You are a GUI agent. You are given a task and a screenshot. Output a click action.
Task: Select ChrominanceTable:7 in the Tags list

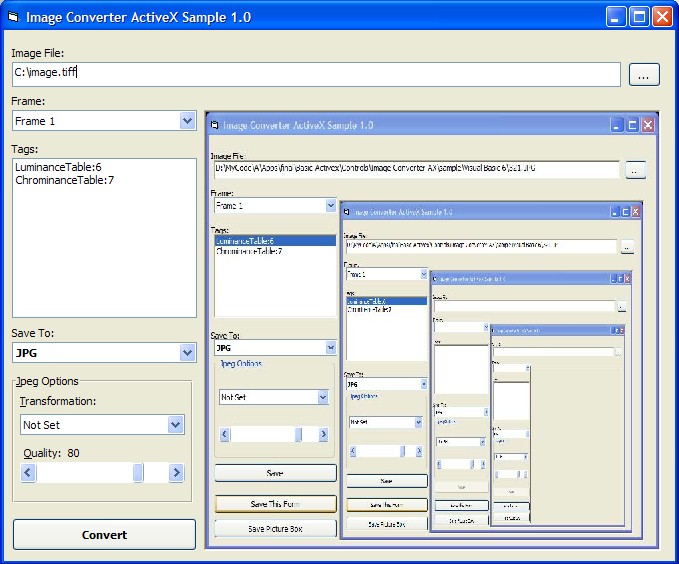[x=65, y=180]
